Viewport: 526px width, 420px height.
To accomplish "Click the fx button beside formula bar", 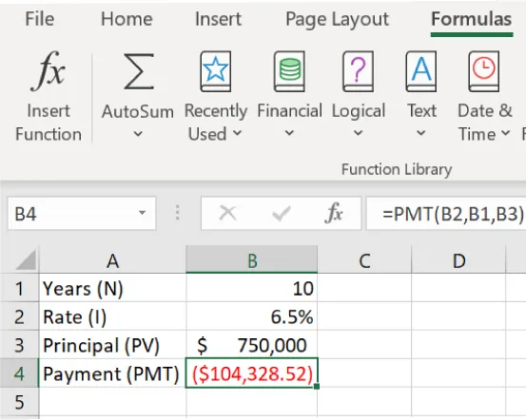I will tap(334, 213).
